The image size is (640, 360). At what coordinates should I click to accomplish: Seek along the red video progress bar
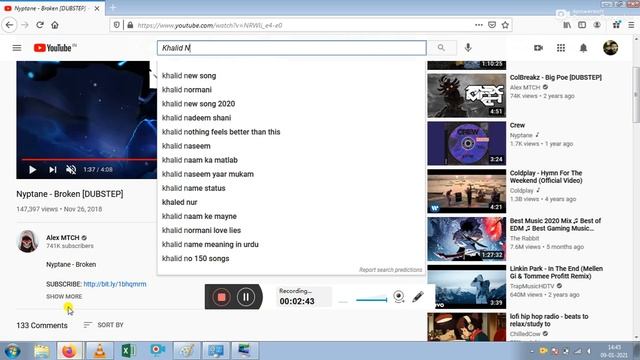[89, 159]
